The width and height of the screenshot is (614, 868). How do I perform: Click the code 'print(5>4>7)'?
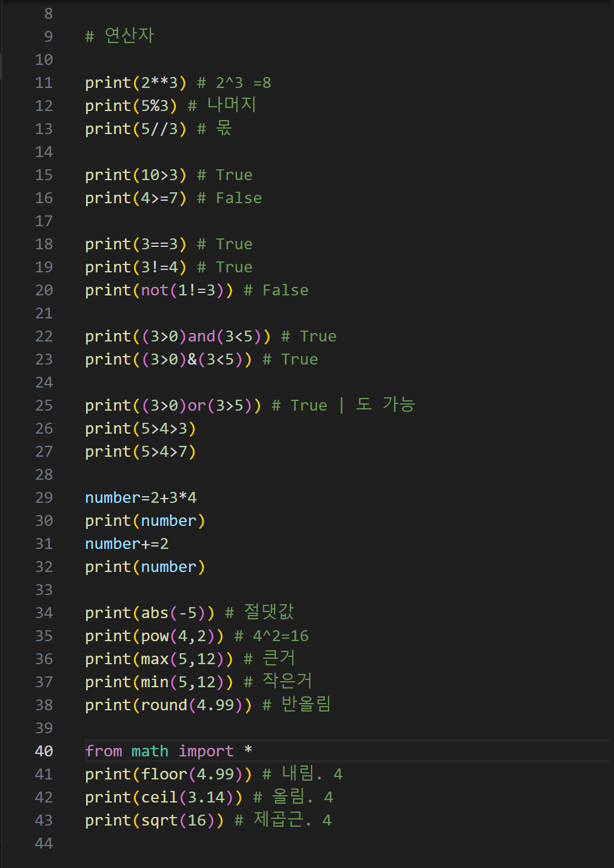pos(141,451)
